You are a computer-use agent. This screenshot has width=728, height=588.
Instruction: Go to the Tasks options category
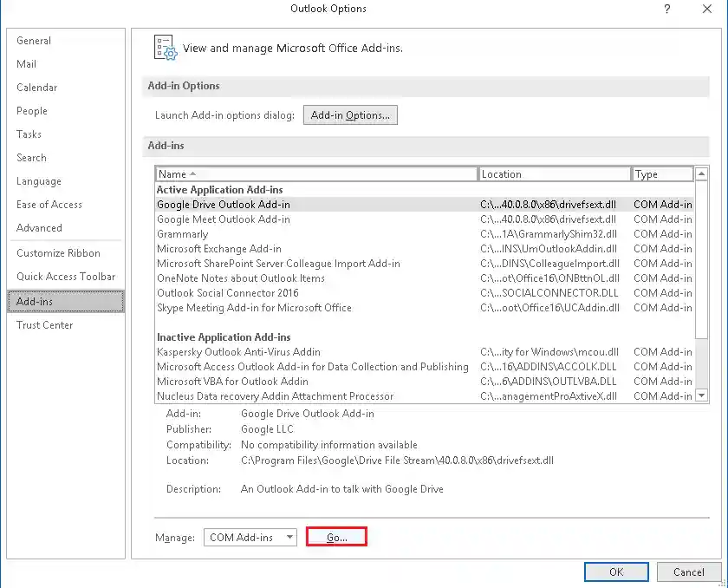66,134
